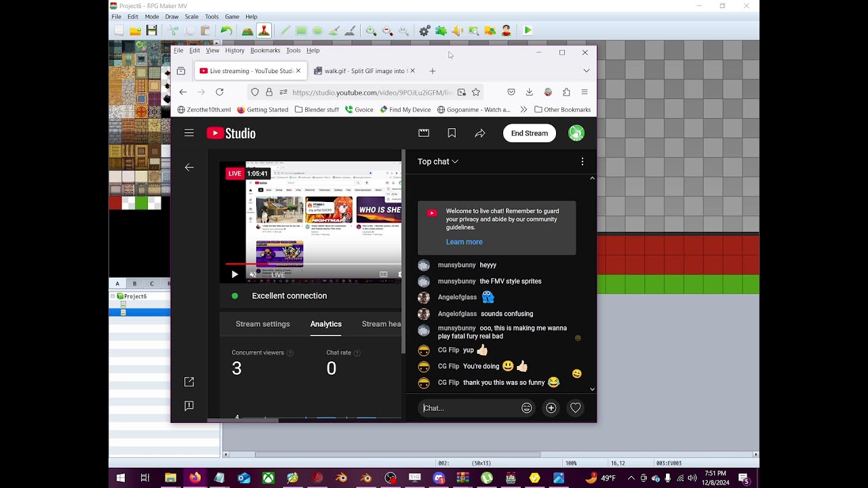Select tileset tab B
This screenshot has width=868, height=488.
click(134, 283)
